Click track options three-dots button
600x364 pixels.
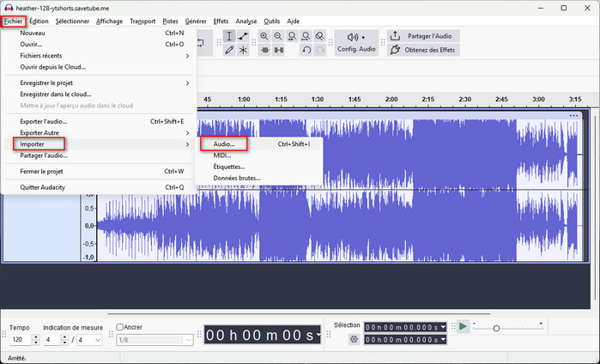point(573,116)
